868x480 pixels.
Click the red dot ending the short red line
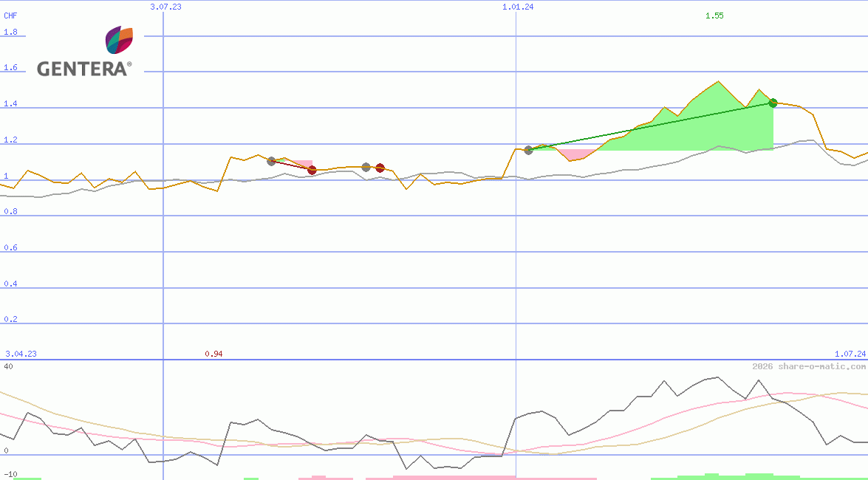[x=312, y=171]
